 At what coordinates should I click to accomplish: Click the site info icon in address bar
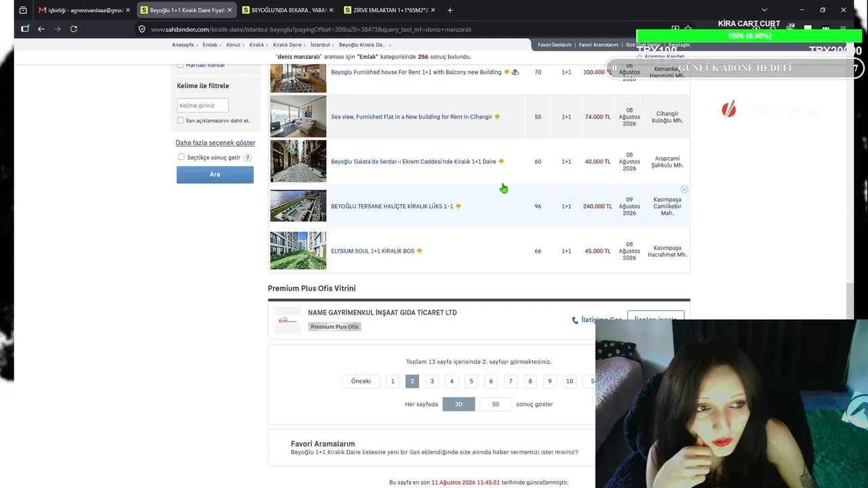[142, 29]
